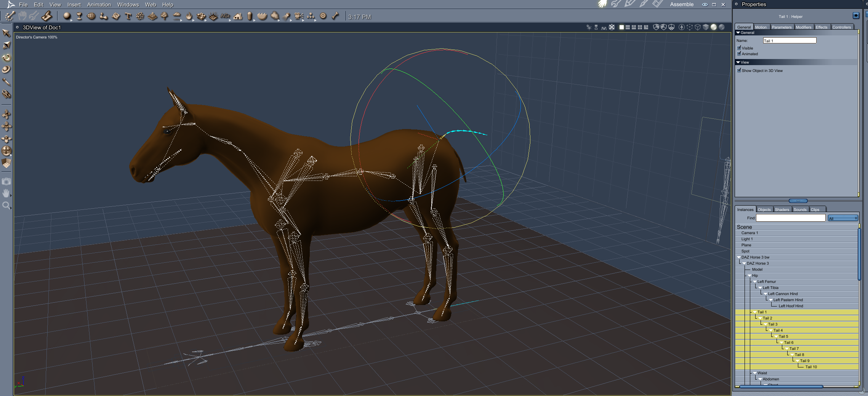
Task: Switch to the four-pane view layout
Action: 640,27
